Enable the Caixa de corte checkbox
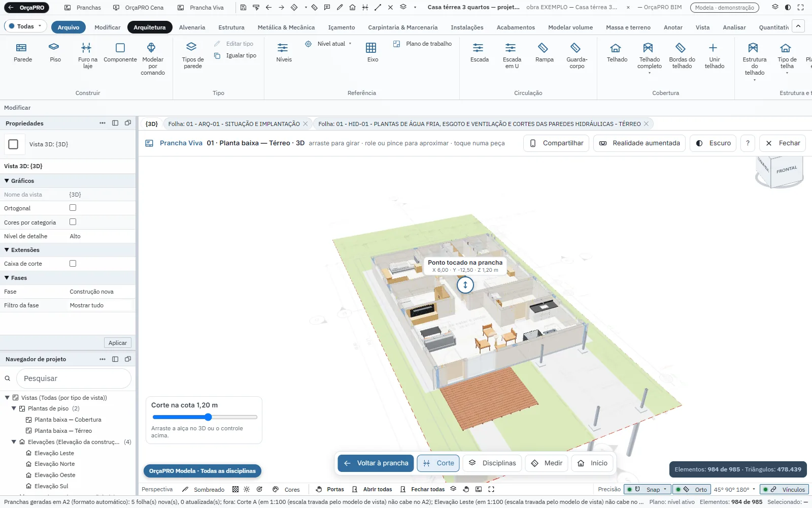The height and width of the screenshot is (508, 812). click(73, 264)
